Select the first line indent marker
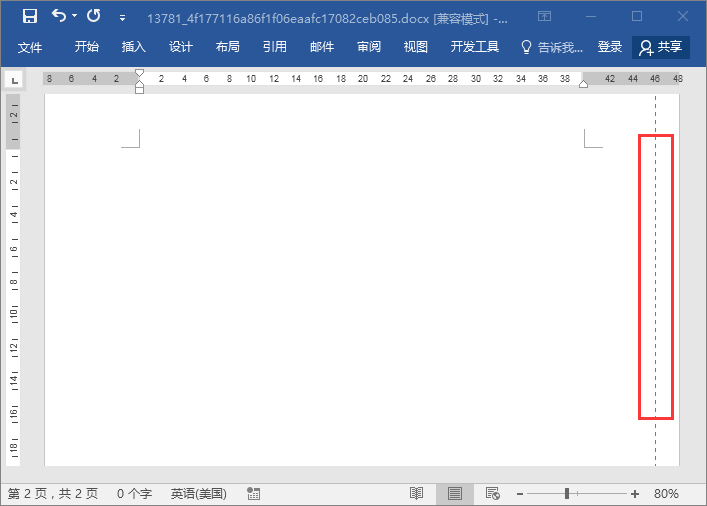707x506 pixels. [139, 73]
